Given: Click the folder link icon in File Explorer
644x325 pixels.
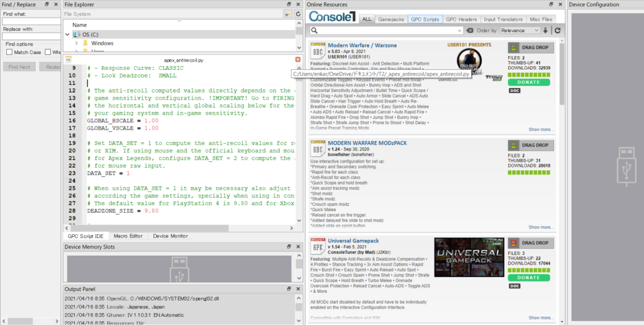Looking at the screenshot, I should coord(288,14).
